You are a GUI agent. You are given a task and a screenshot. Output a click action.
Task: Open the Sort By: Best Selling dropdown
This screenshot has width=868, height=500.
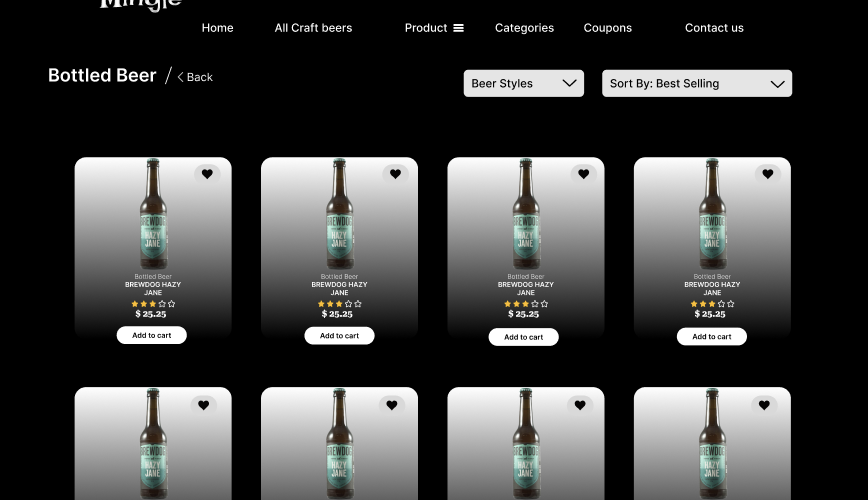tap(697, 83)
